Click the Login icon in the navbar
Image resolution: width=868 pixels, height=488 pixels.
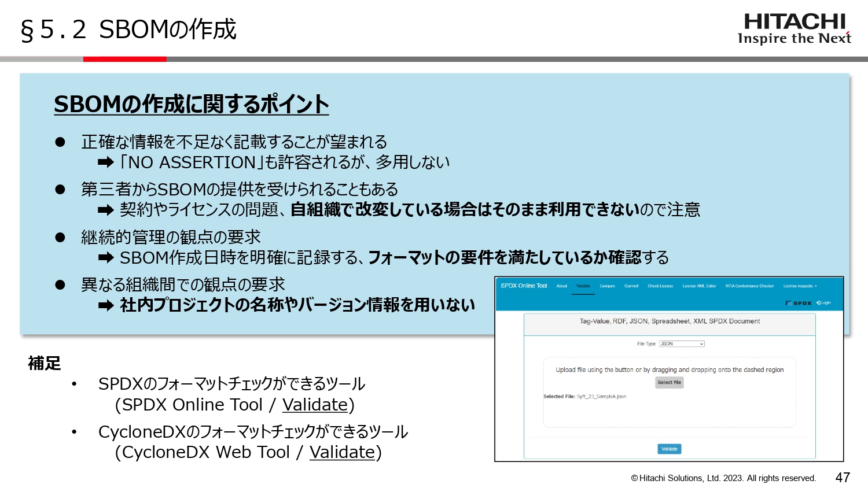pos(824,303)
